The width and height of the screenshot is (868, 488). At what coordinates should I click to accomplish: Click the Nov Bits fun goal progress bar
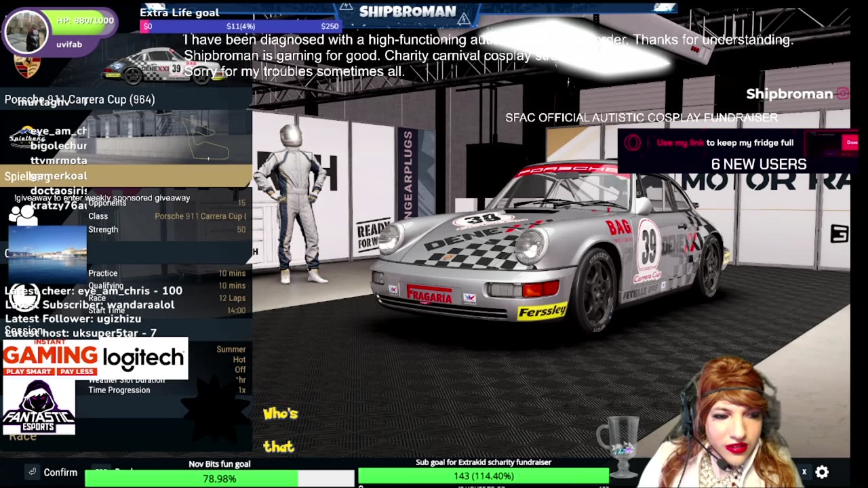pos(219,479)
